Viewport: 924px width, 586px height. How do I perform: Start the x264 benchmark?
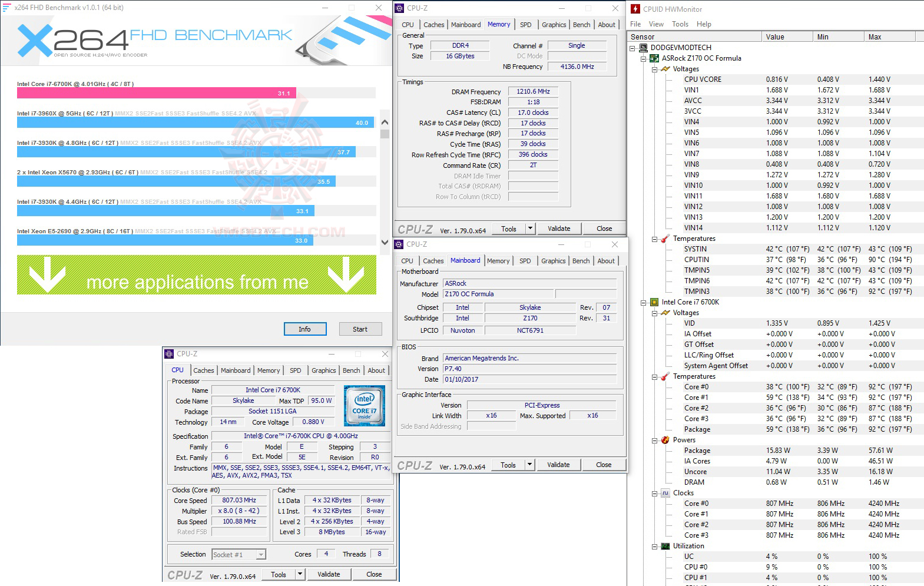click(x=360, y=329)
